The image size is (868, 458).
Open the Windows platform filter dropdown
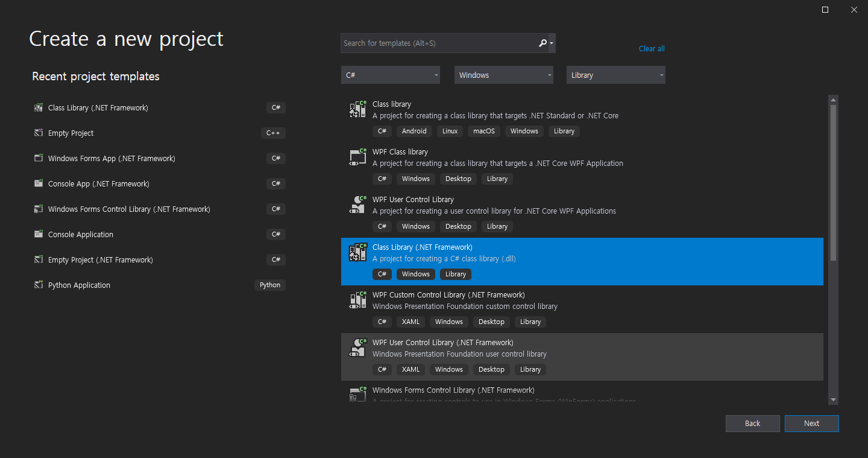[x=503, y=75]
